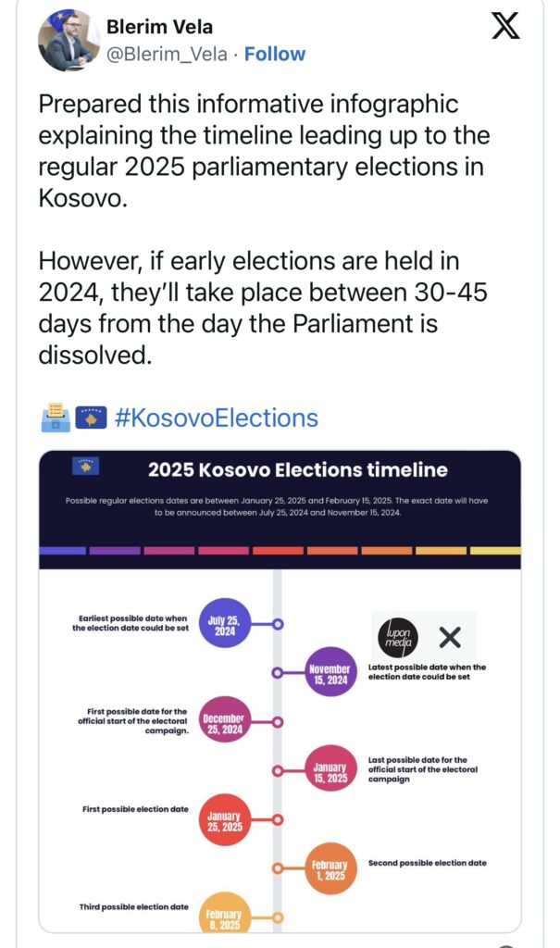This screenshot has height=948, width=560.
Task: Click the black X next to lupon media
Action: tap(449, 637)
